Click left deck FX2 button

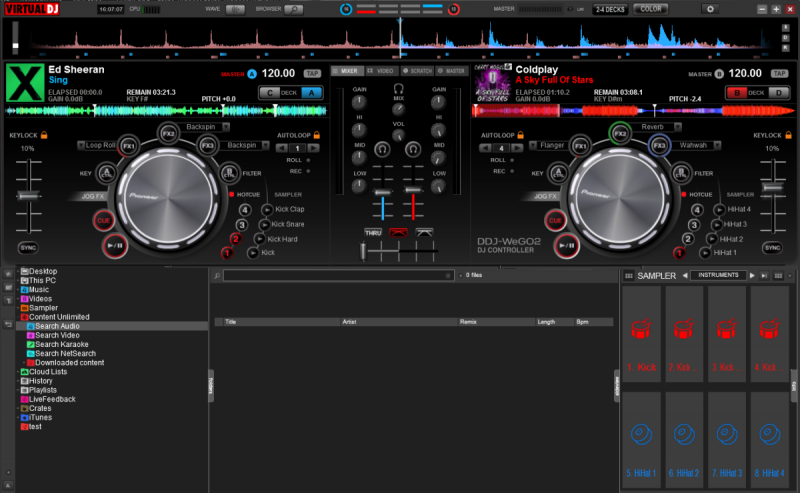[x=168, y=134]
